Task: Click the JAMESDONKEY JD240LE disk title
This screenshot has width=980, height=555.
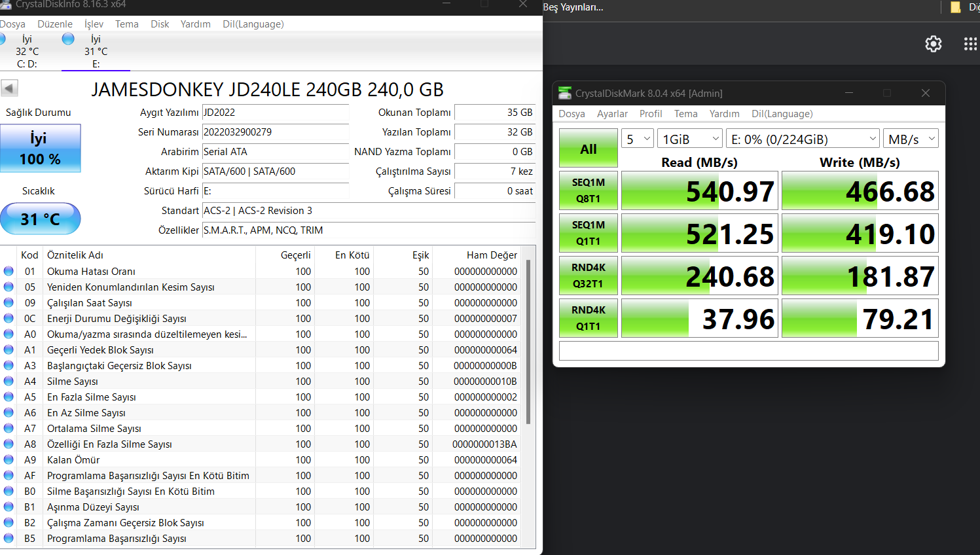Action: (x=267, y=90)
